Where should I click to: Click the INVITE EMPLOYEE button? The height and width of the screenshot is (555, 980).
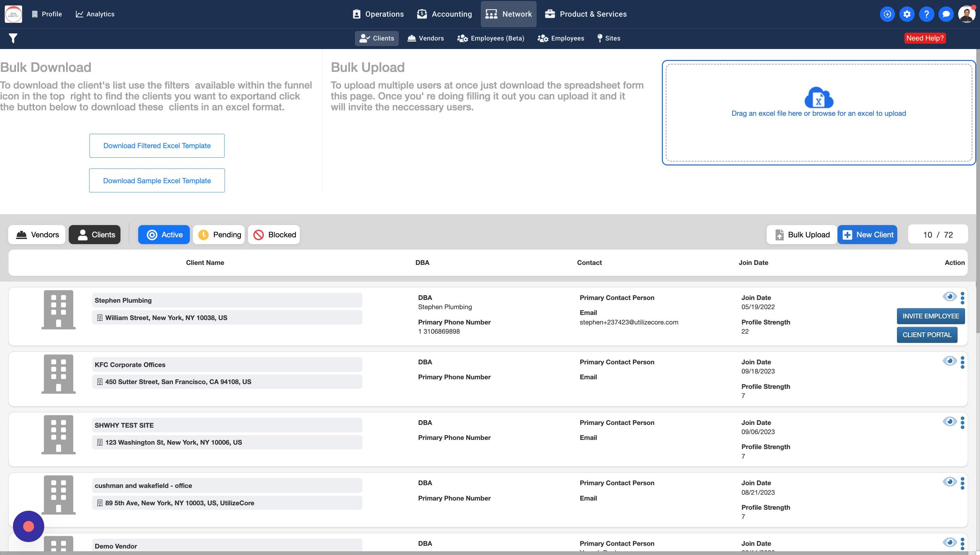click(x=930, y=316)
